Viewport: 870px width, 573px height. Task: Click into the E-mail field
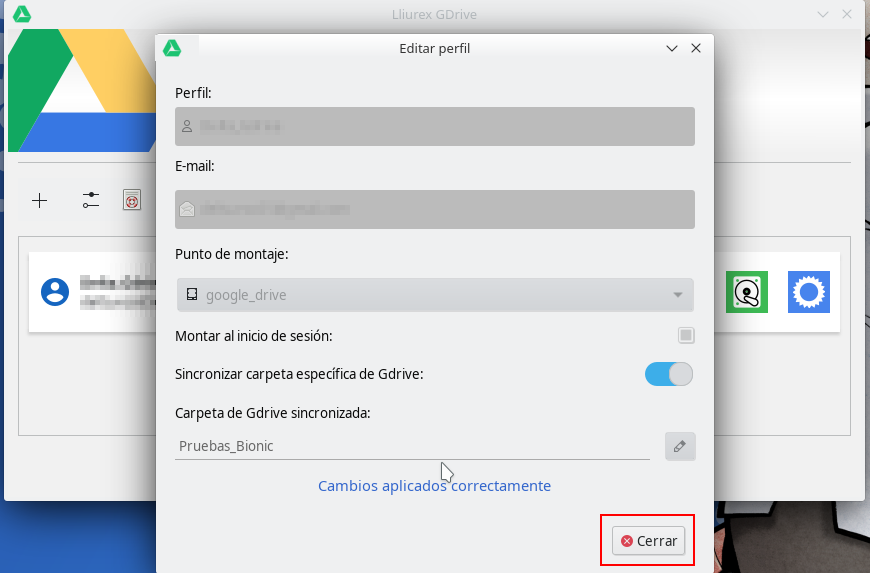434,209
